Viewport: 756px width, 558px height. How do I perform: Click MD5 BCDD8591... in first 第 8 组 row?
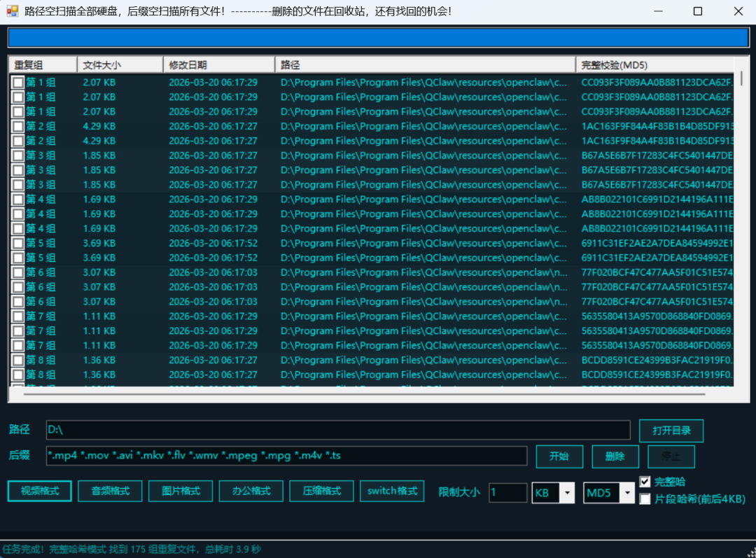click(657, 361)
